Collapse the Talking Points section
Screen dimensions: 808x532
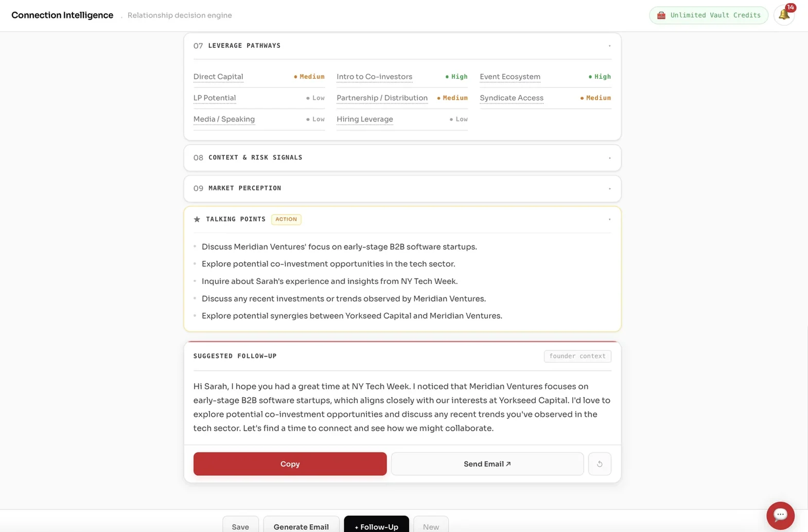pos(609,219)
